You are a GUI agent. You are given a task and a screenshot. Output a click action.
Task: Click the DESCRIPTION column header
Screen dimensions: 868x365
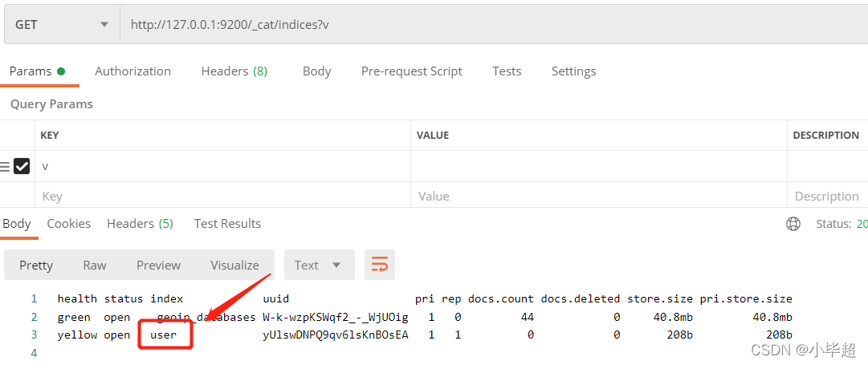coord(826,136)
